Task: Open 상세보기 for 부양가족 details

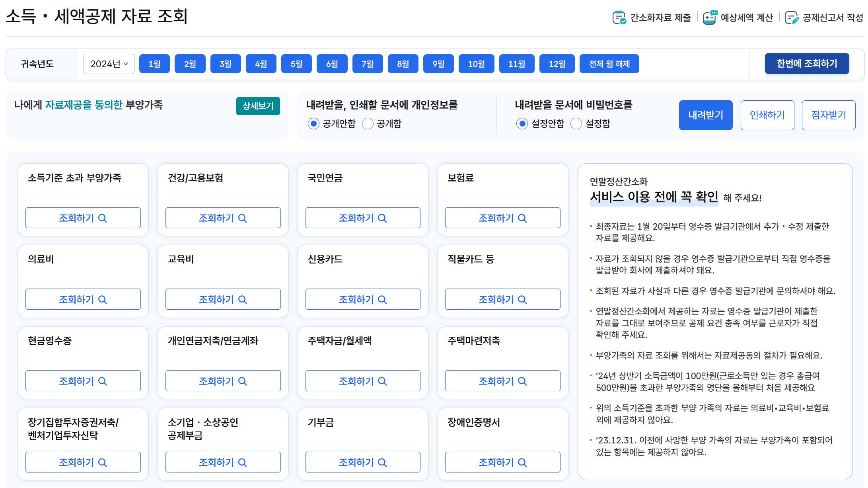Action: [258, 106]
